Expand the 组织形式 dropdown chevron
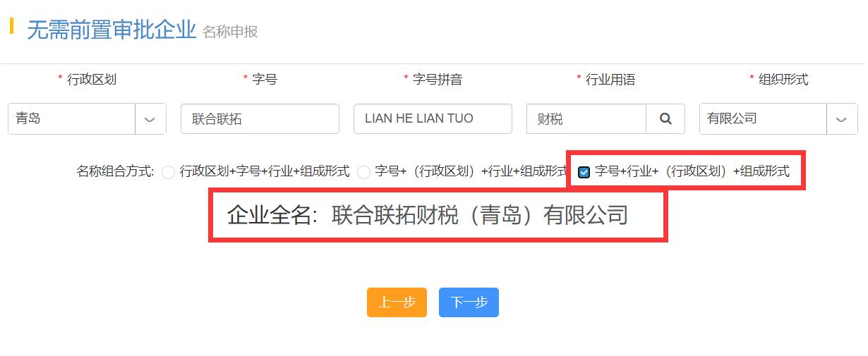 click(x=842, y=119)
